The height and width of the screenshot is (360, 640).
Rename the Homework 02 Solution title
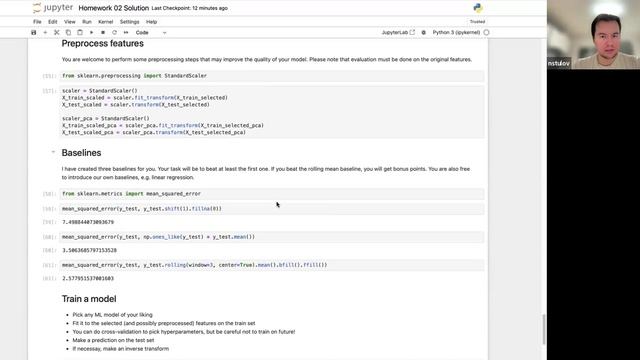[x=113, y=8]
